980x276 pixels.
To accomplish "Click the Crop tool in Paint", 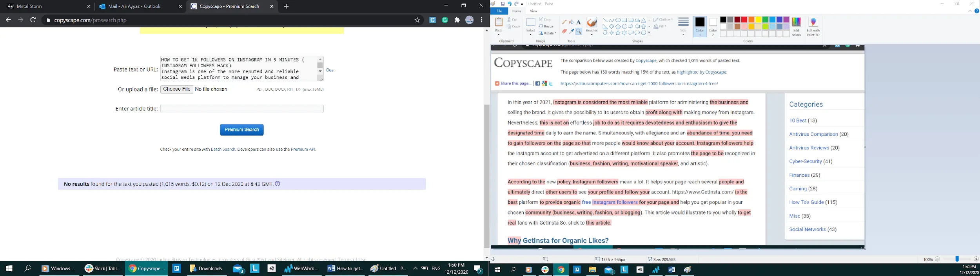I will pyautogui.click(x=546, y=19).
